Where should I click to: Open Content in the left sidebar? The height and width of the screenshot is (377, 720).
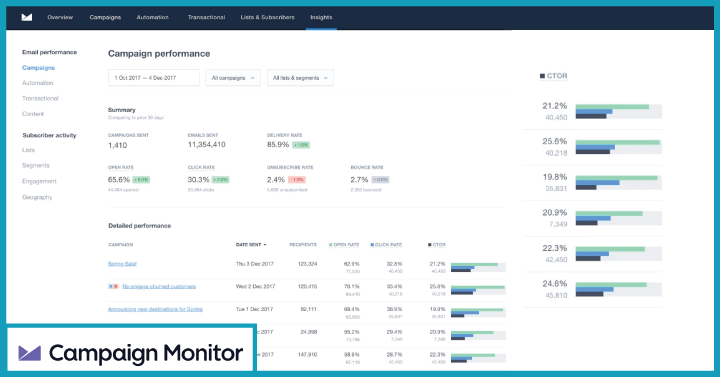click(33, 114)
